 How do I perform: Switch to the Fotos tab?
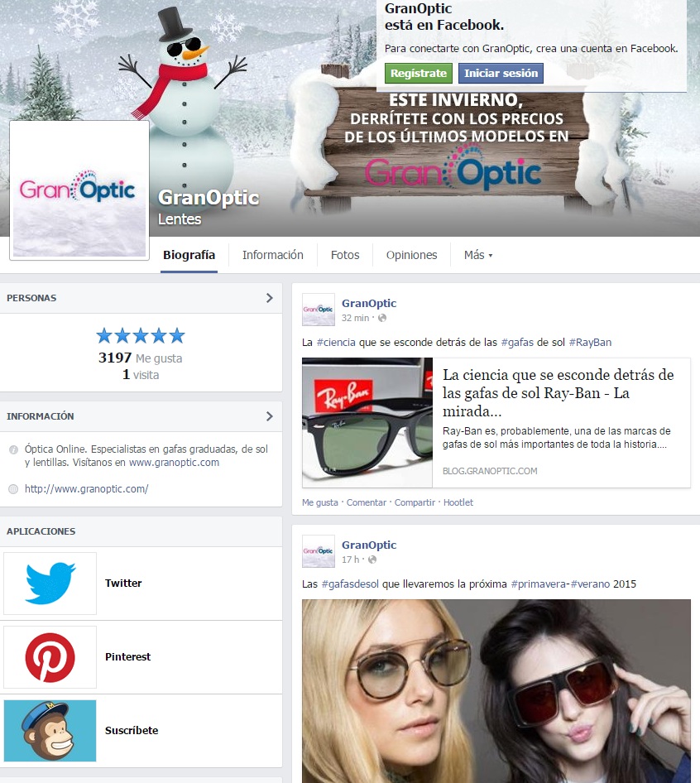coord(345,255)
